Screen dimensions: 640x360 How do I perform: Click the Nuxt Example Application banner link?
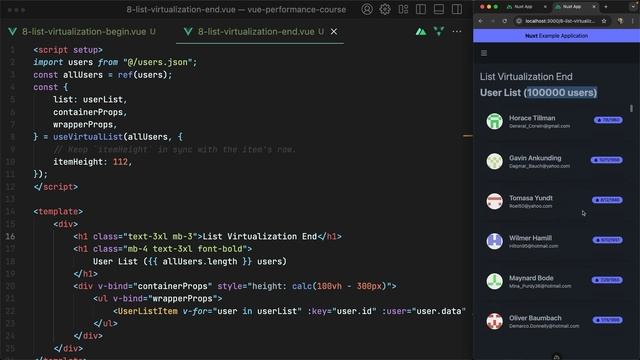556,36
